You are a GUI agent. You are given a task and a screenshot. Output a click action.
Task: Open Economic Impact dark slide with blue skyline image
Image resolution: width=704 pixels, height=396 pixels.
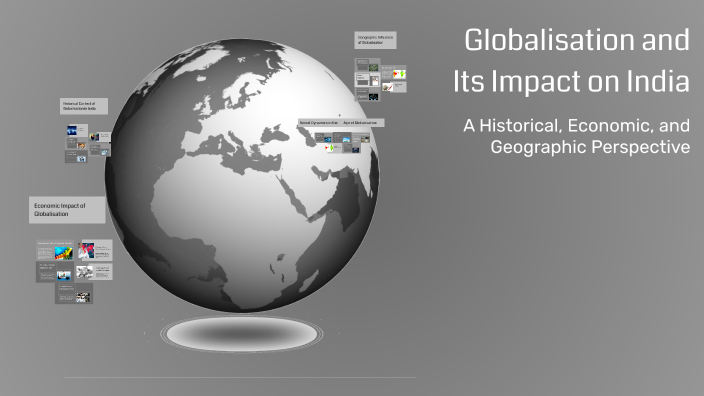pyautogui.click(x=55, y=272)
